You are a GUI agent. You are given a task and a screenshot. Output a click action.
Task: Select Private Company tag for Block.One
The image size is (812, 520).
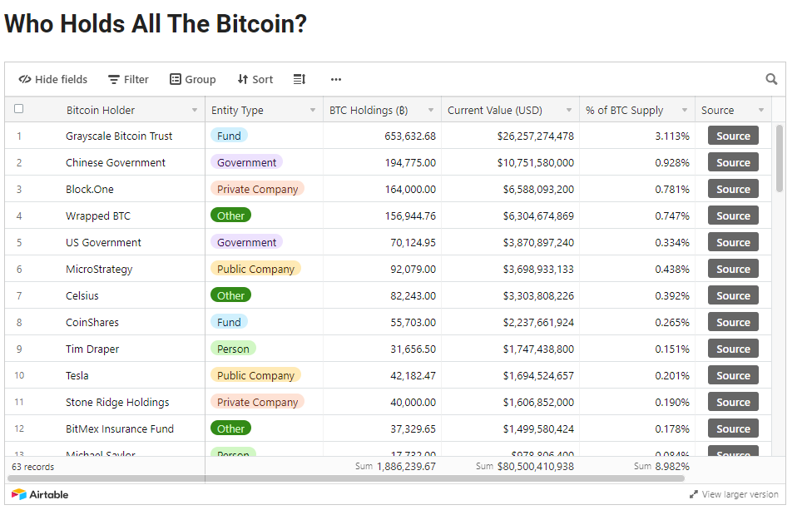point(257,189)
